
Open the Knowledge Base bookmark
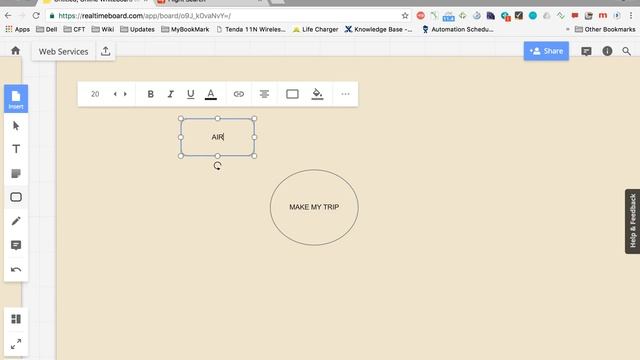[x=378, y=29]
